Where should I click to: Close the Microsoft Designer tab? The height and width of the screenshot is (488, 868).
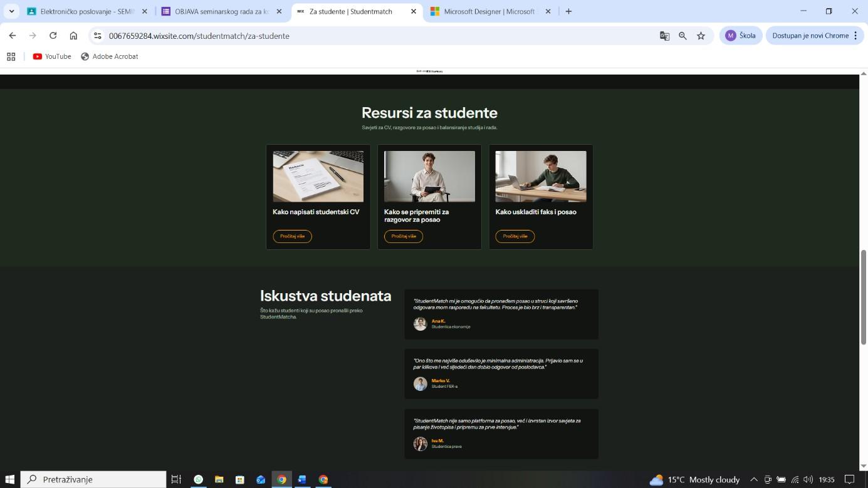click(x=548, y=11)
